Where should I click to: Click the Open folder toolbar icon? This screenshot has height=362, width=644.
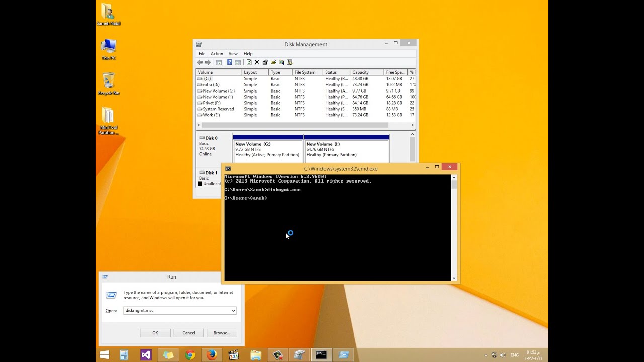[x=273, y=62]
